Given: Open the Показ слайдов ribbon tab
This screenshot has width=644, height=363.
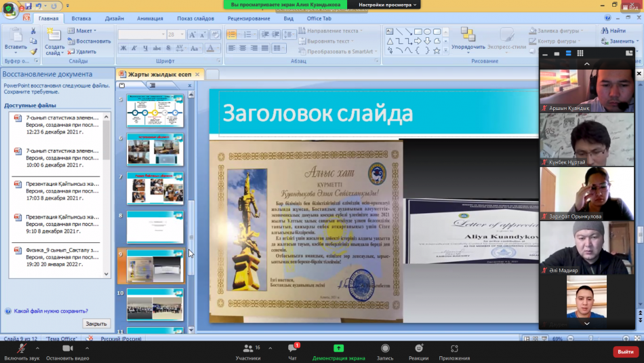Looking at the screenshot, I should tap(195, 18).
